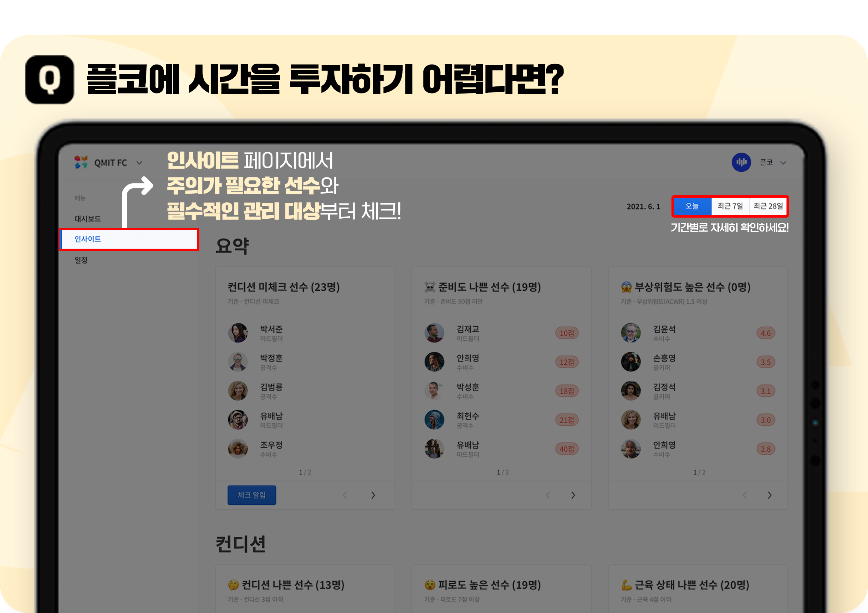The height and width of the screenshot is (613, 868).
Task: Go to next page of 부상위험도 높은 선수 card
Action: [769, 495]
